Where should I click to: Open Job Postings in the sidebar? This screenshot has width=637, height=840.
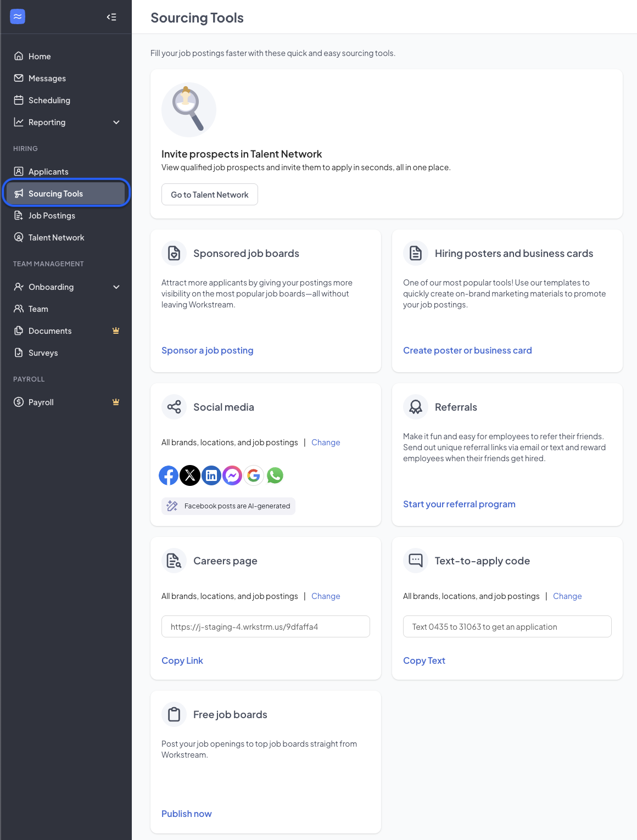point(52,216)
